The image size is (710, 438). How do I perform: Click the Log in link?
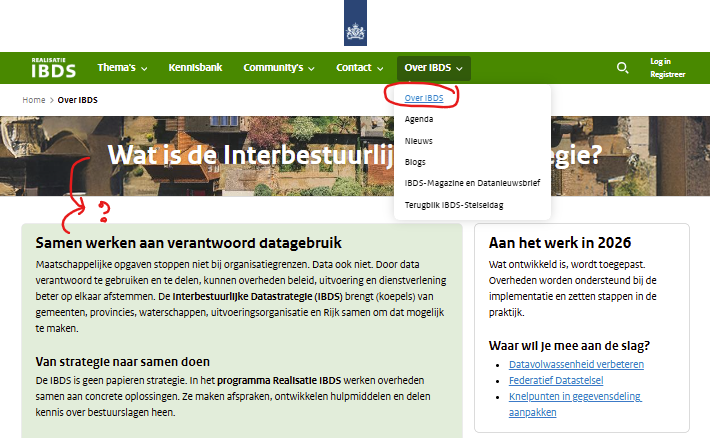pos(660,61)
